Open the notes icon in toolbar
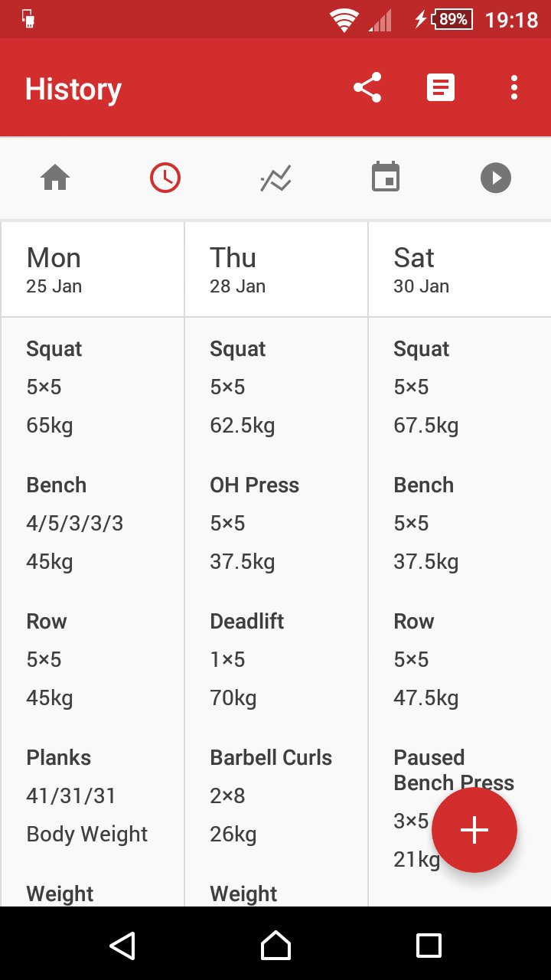 [x=441, y=88]
